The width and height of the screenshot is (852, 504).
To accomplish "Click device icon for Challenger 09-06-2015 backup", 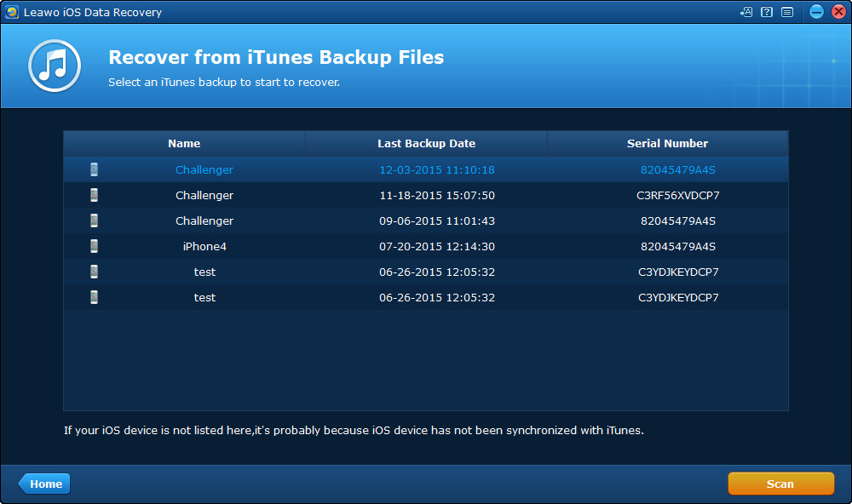I will click(x=94, y=220).
